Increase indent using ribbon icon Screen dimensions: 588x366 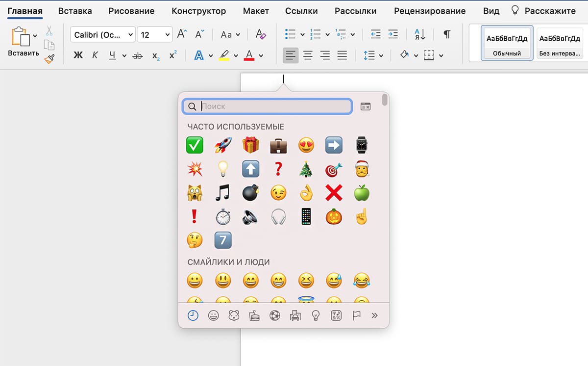point(393,34)
